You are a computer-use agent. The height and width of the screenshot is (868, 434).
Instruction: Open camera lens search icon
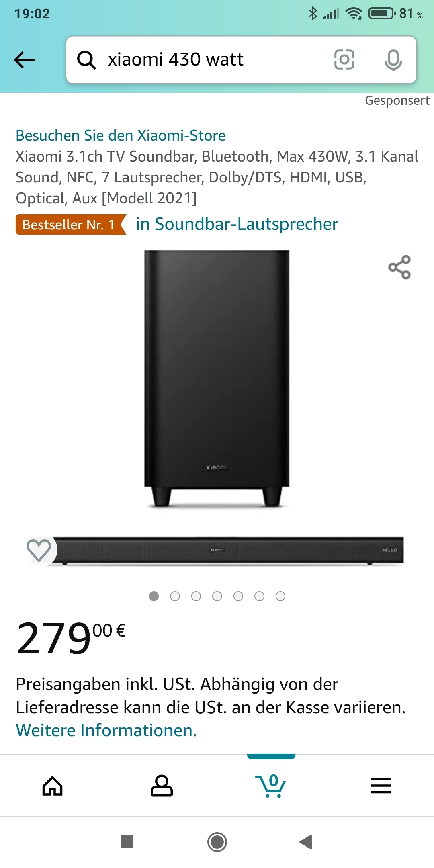point(344,59)
